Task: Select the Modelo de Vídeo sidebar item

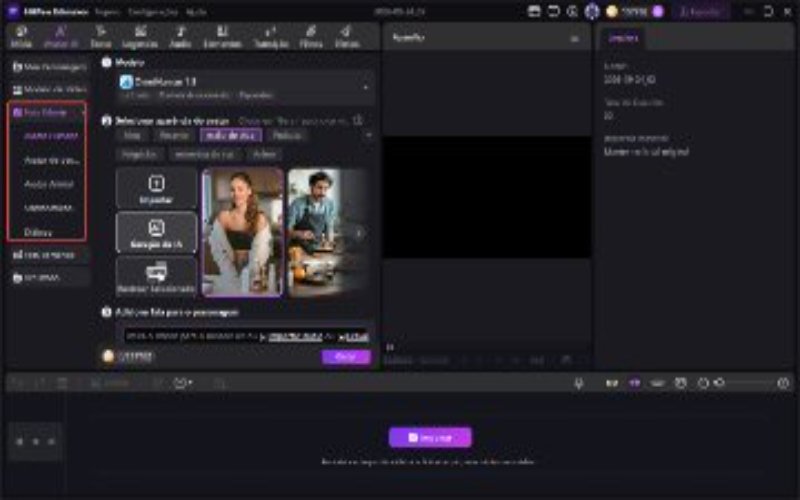Action: (x=49, y=90)
